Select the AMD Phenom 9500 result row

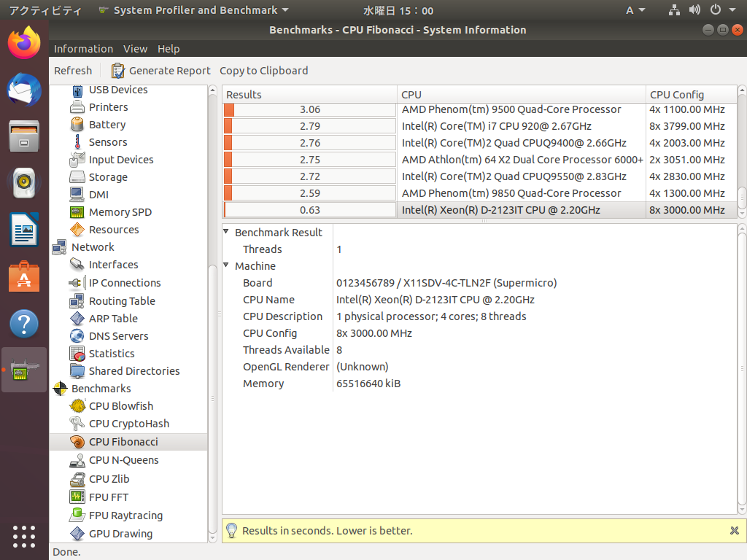(480, 109)
